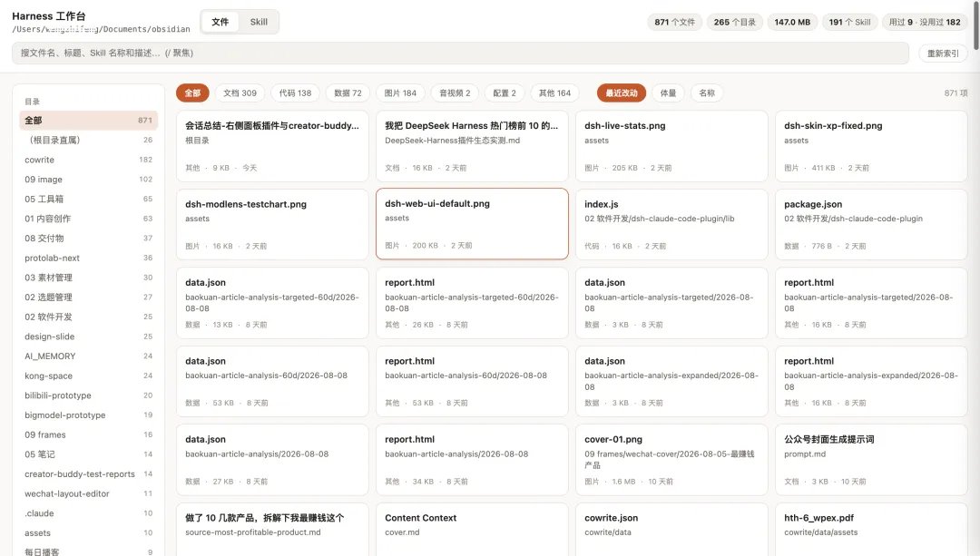The height and width of the screenshot is (556, 980).
Task: Sort by 最近改动
Action: [622, 93]
